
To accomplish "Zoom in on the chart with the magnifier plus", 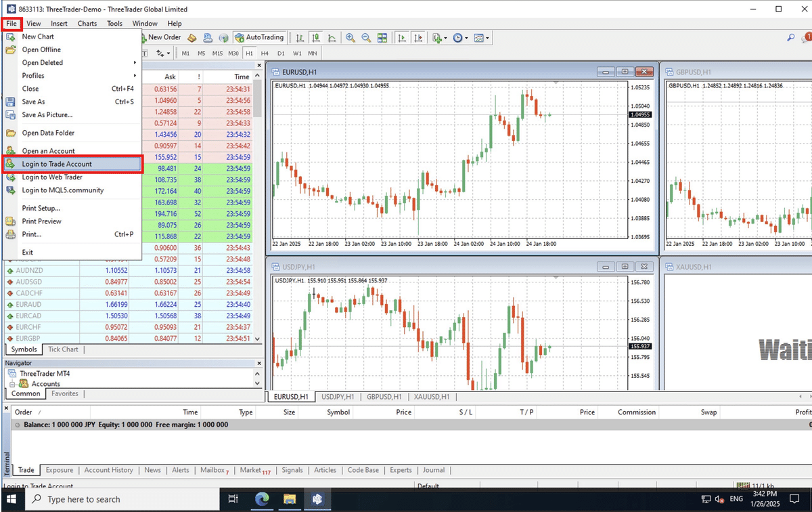I will (x=351, y=38).
